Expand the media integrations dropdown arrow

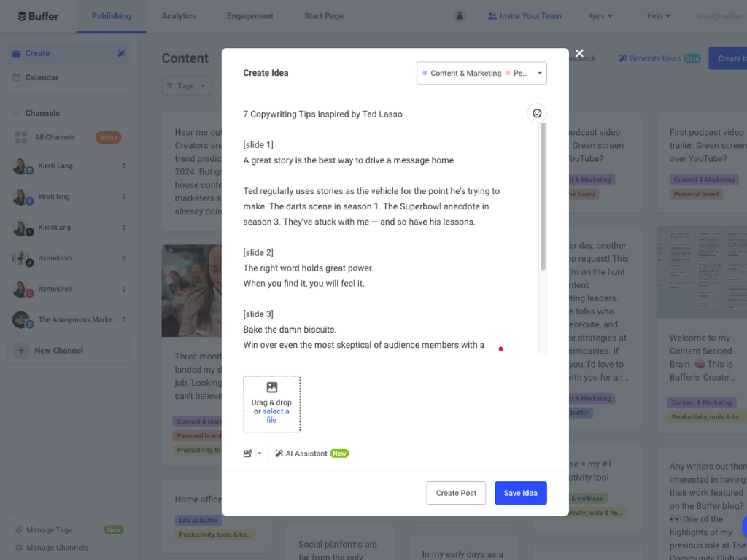[x=260, y=454]
